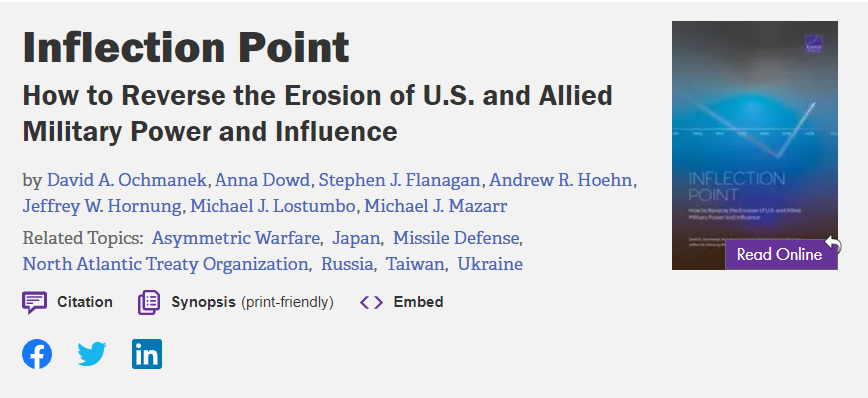Open the Read Online button
Screen dimensions: 868x398
(781, 255)
